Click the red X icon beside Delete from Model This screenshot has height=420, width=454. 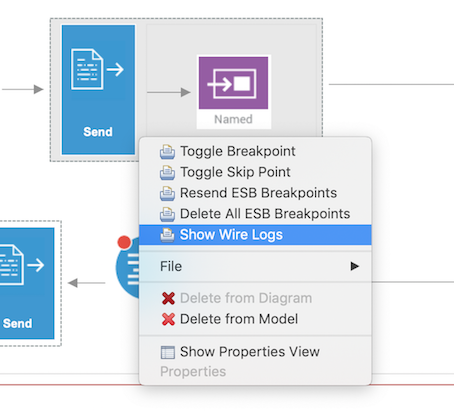click(x=168, y=319)
